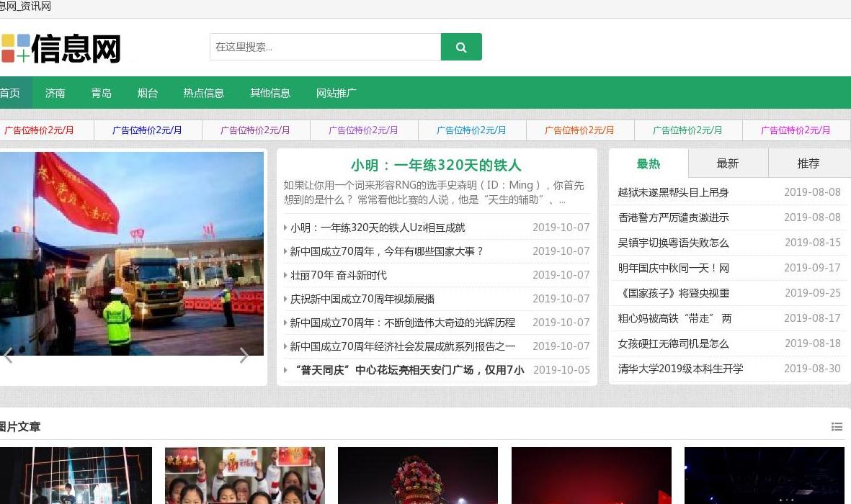Open the 最热 tab panel

pos(648,163)
